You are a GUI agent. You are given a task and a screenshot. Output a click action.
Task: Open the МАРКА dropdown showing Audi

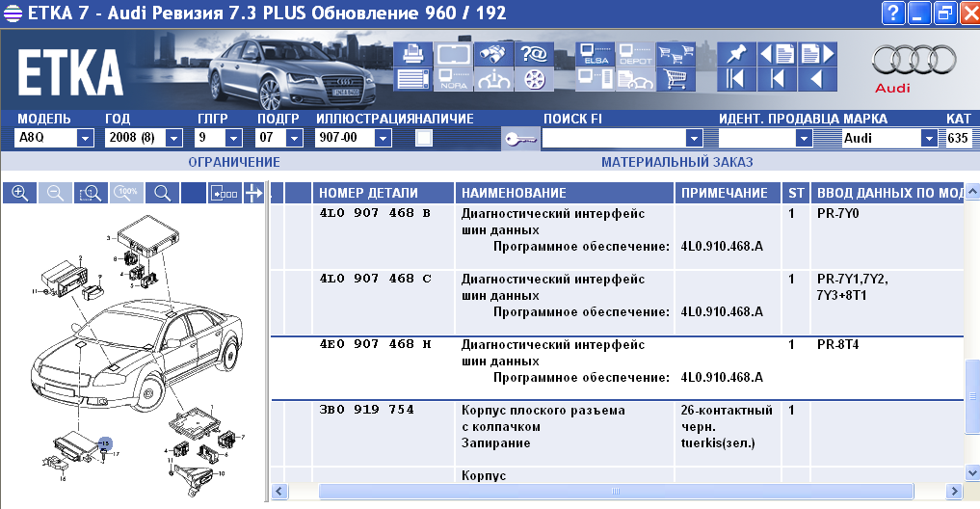[x=929, y=139]
